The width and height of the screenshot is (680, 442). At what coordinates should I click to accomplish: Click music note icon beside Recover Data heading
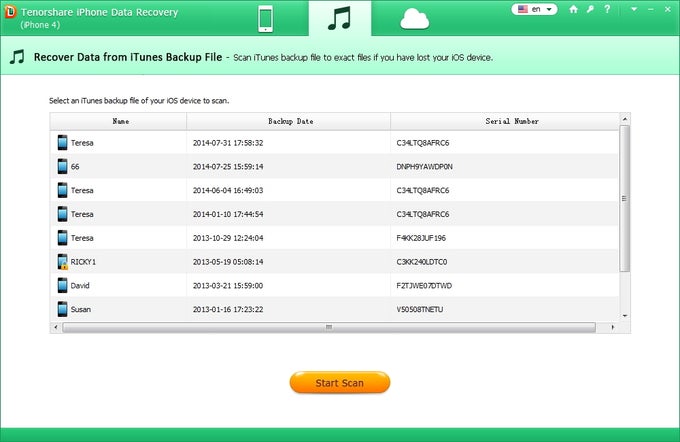pos(17,57)
